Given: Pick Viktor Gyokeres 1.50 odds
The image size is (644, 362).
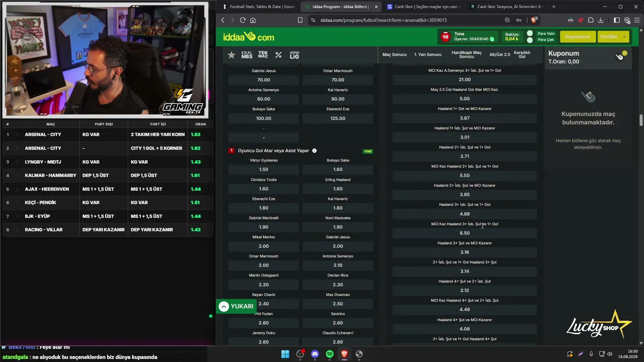Looking at the screenshot, I should click(264, 169).
